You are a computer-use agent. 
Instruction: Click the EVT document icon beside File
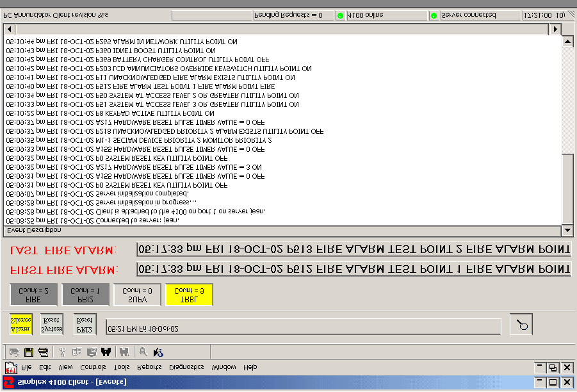click(11, 367)
